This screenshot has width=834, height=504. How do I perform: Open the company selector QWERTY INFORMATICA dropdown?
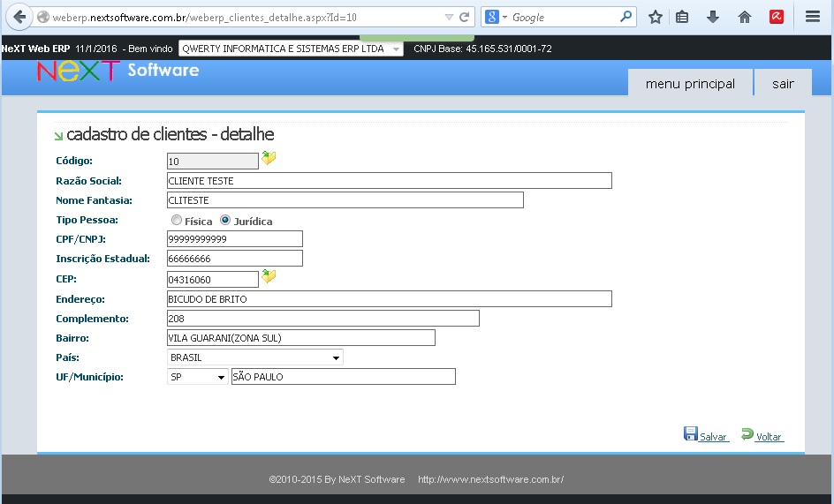[291, 49]
